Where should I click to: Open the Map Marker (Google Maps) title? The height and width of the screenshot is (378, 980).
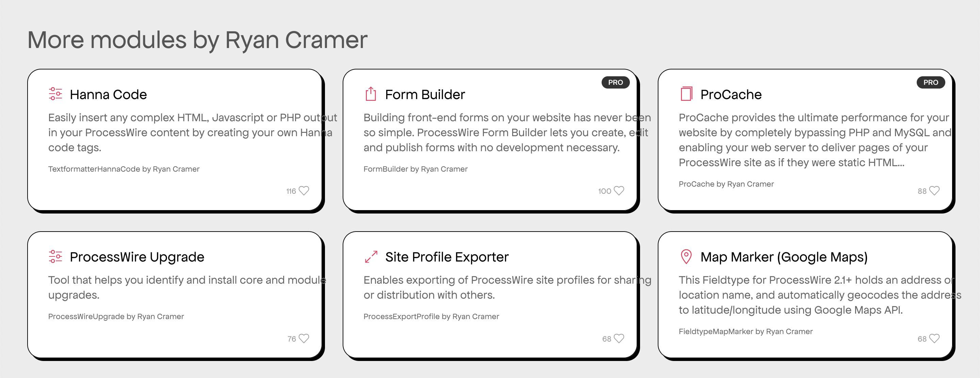pyautogui.click(x=784, y=257)
